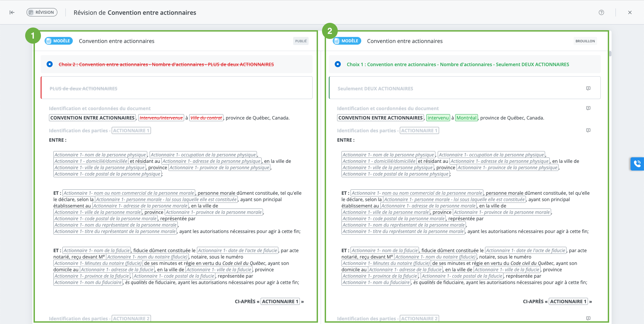644x324 pixels.
Task: Open the help question mark icon
Action: (x=601, y=12)
